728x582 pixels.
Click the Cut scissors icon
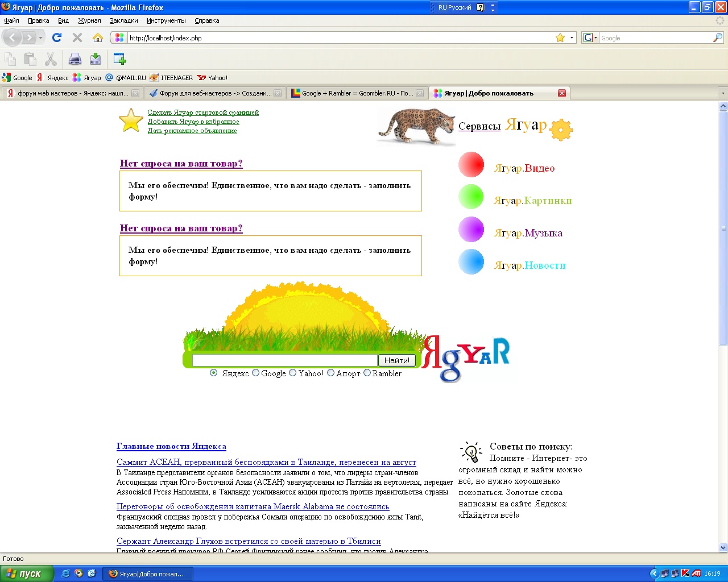coord(51,59)
